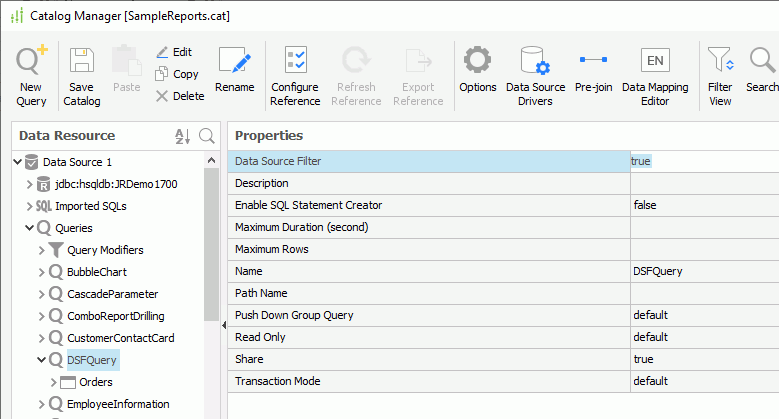Change Enable SQL Statement Creator value false
This screenshot has width=779, height=419.
[704, 205]
